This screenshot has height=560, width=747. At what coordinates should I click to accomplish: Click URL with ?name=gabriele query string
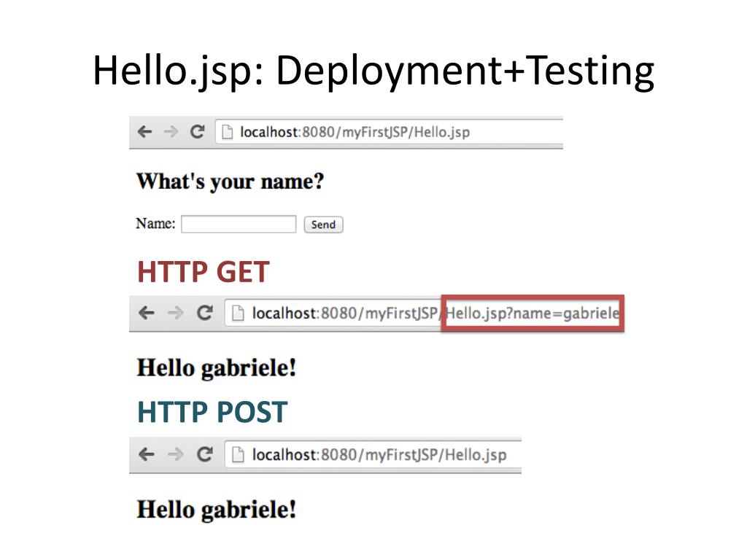(436, 314)
